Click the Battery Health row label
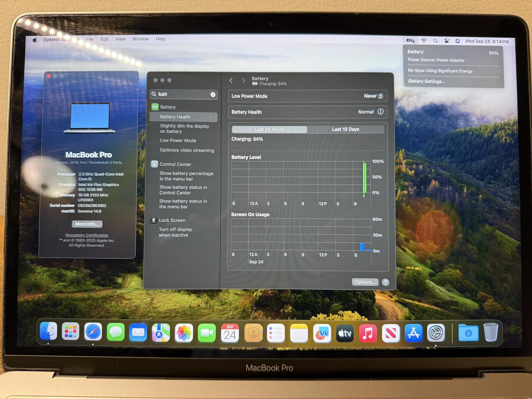 [x=246, y=112]
